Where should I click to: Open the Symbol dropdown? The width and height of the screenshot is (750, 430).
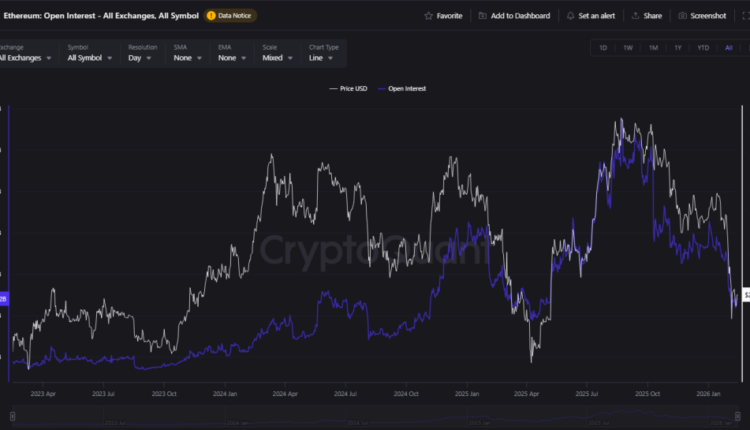(x=88, y=58)
